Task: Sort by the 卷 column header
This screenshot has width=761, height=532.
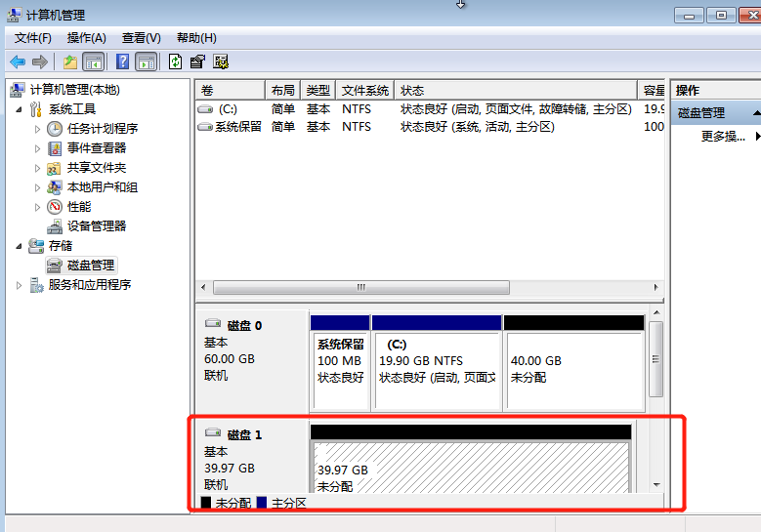Action: tap(231, 90)
